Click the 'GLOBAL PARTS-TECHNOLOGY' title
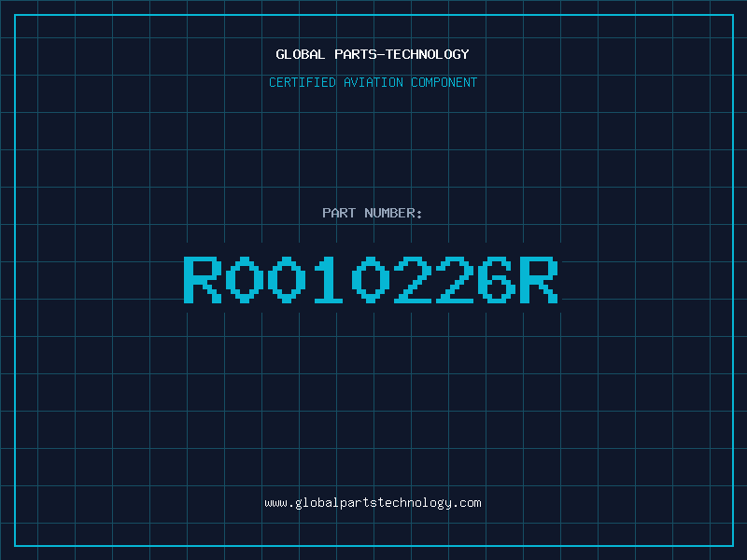747x560 pixels. [373, 54]
